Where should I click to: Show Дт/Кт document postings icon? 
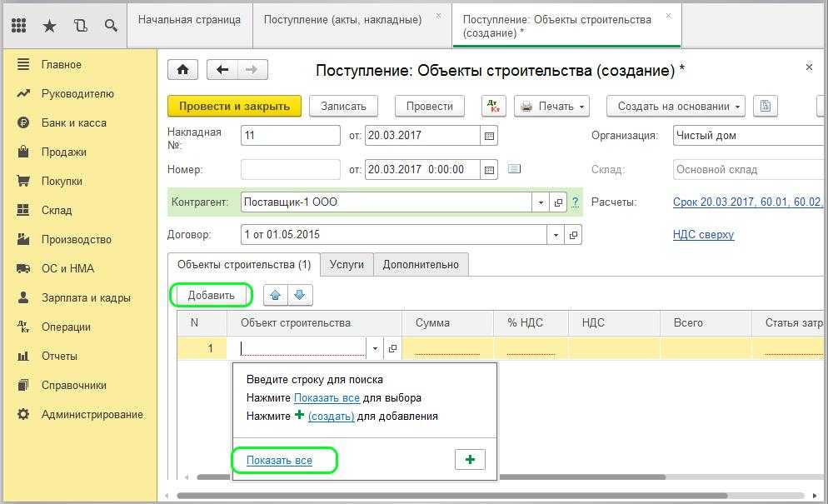[494, 106]
